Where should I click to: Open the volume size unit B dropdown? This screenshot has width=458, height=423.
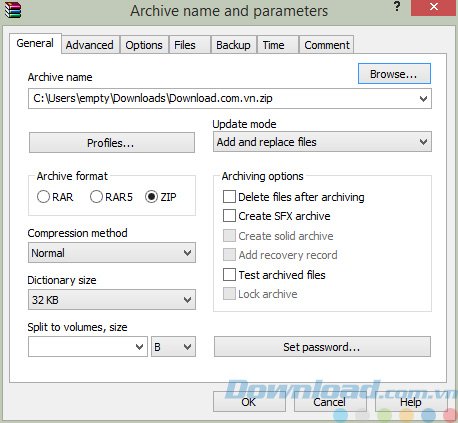pos(173,347)
